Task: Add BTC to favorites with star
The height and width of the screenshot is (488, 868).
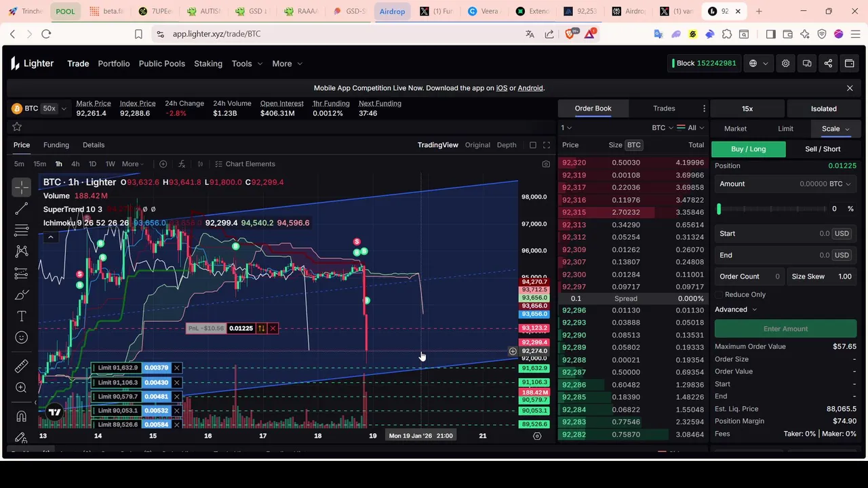Action: pos(17,127)
